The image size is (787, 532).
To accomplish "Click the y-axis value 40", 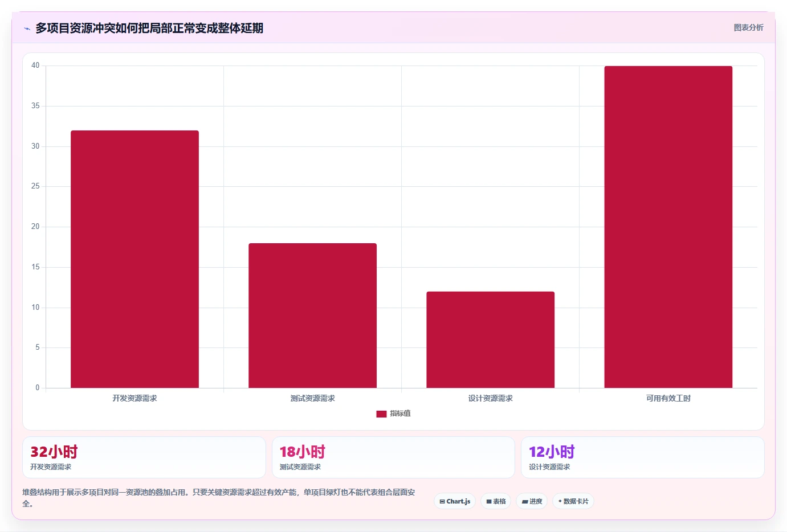I will (35, 66).
